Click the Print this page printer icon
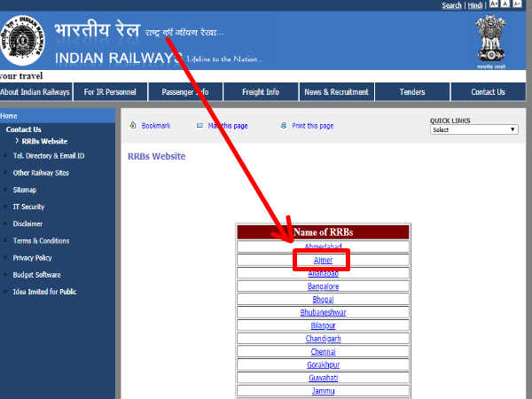Viewport: 532px width, 399px height. point(284,126)
